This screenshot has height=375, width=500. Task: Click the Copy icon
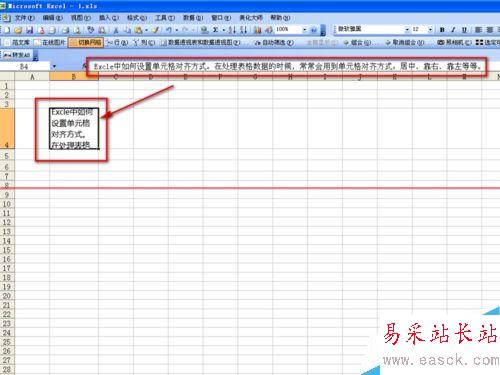coord(127,30)
